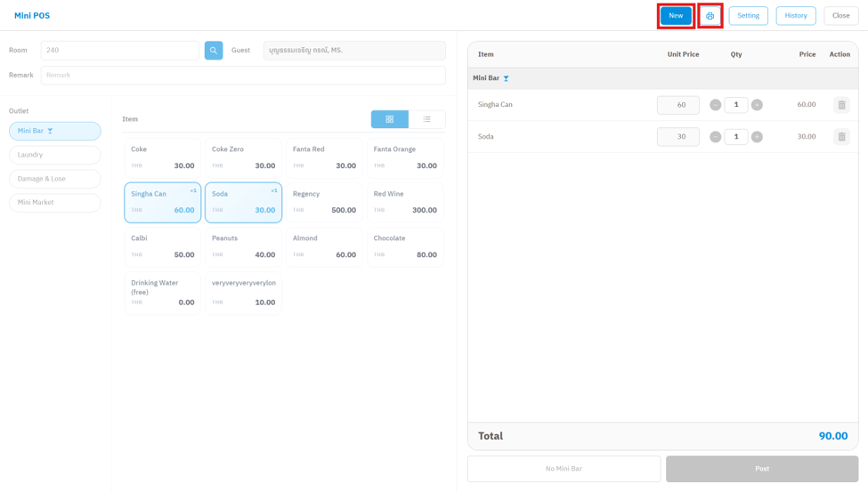Click the Qty column header
The width and height of the screenshot is (868, 492).
[x=736, y=54]
